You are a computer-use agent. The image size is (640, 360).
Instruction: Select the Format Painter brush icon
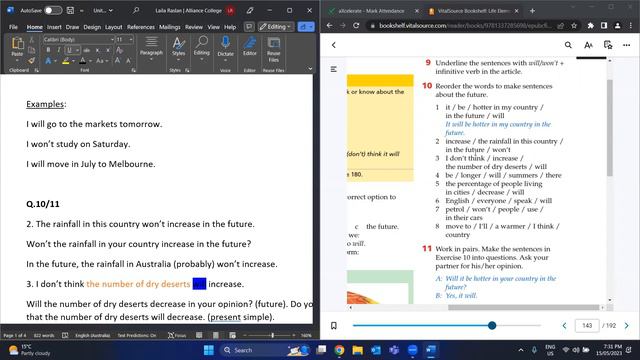click(31, 61)
